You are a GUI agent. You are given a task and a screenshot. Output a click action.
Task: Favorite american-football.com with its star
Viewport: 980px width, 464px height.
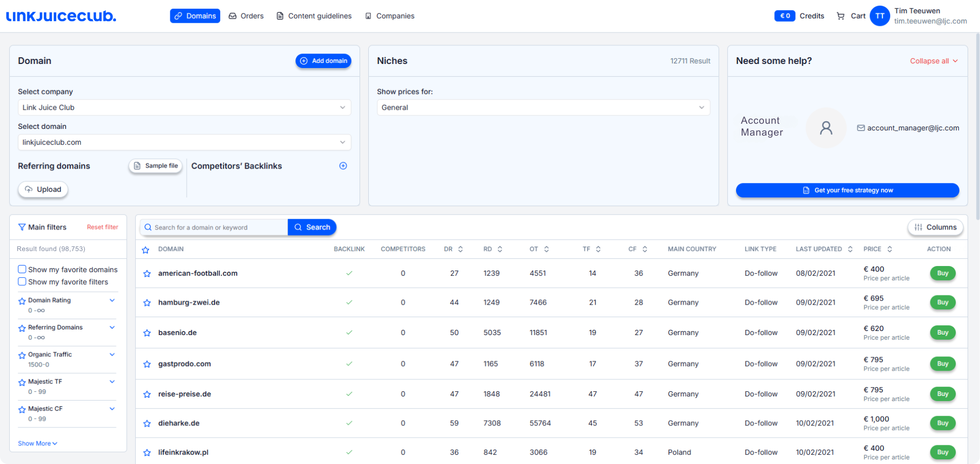point(147,273)
